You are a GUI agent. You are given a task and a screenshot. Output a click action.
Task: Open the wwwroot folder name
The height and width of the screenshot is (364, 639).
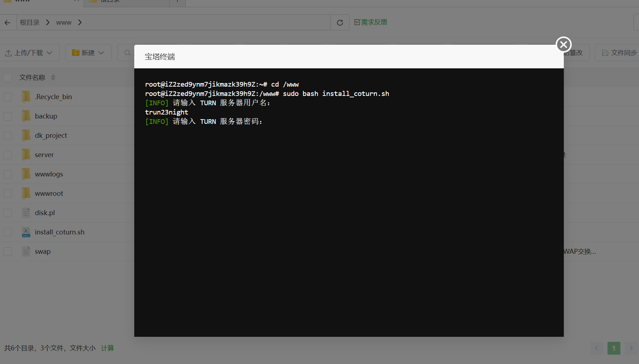click(x=49, y=194)
